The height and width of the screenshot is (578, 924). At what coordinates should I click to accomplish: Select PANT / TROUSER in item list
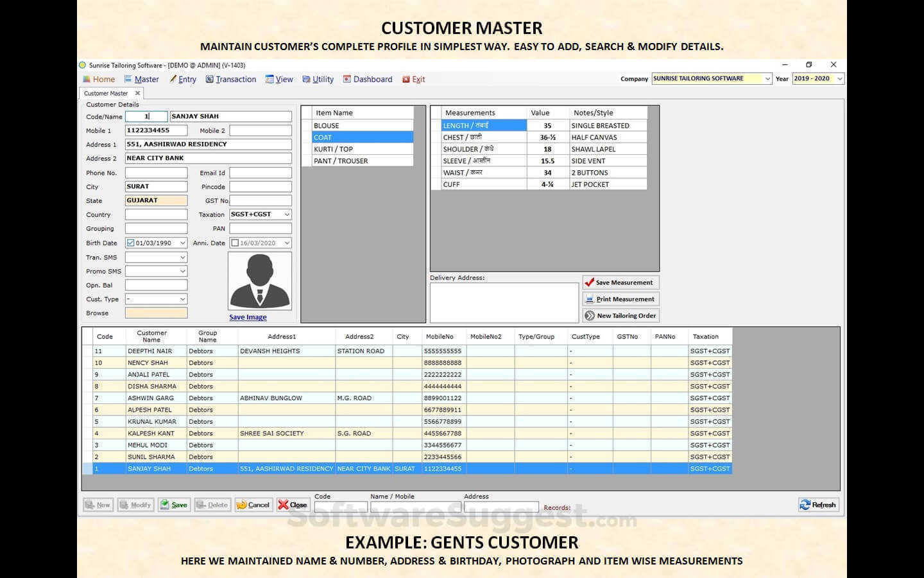(x=341, y=161)
